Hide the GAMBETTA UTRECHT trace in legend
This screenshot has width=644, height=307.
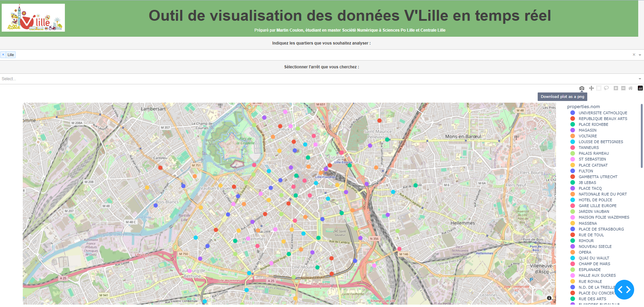(x=599, y=177)
